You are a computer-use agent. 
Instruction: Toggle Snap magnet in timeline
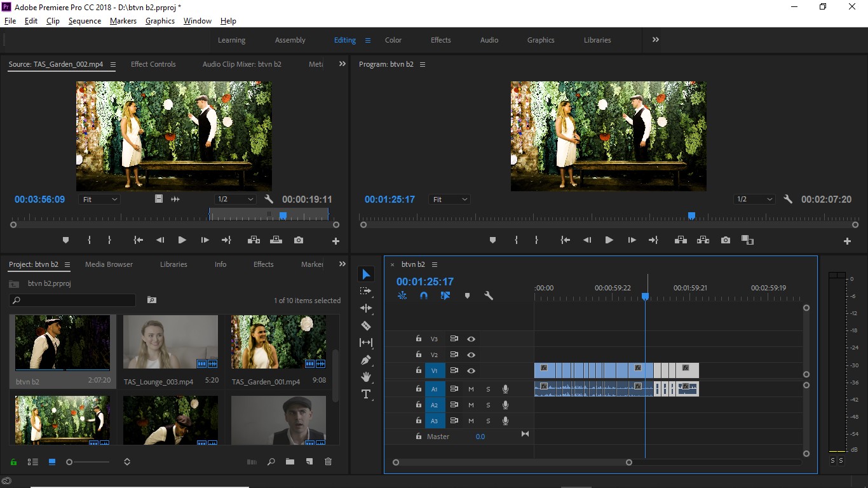coord(424,295)
